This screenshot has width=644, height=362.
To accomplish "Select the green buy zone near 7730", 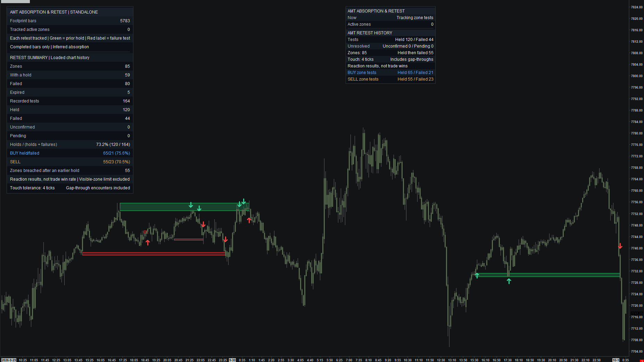I will pyautogui.click(x=547, y=275).
